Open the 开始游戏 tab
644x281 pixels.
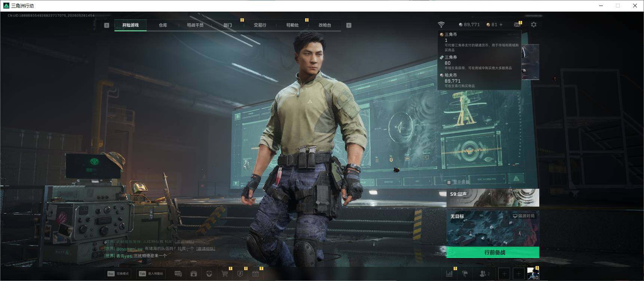130,25
